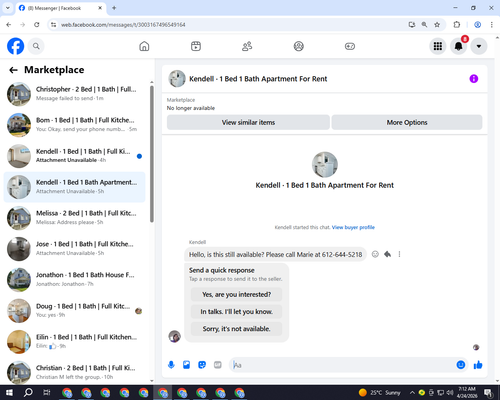Attach a file with the photo icon
The height and width of the screenshot is (400, 500).
click(186, 365)
